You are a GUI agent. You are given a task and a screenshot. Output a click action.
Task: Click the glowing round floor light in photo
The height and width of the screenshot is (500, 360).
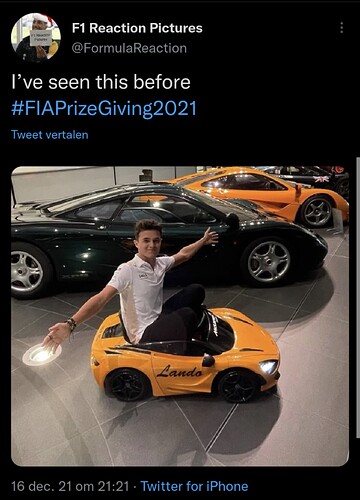coord(42,354)
